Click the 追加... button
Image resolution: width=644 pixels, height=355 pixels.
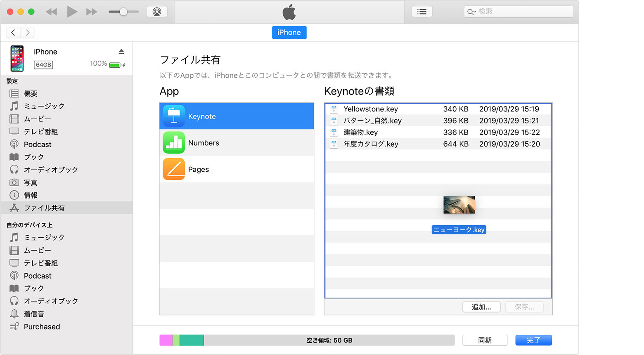pos(481,307)
